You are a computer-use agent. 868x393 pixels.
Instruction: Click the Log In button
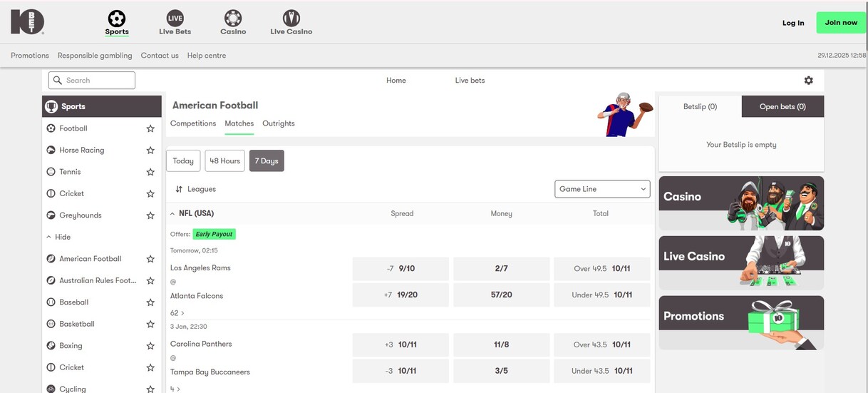(x=793, y=23)
